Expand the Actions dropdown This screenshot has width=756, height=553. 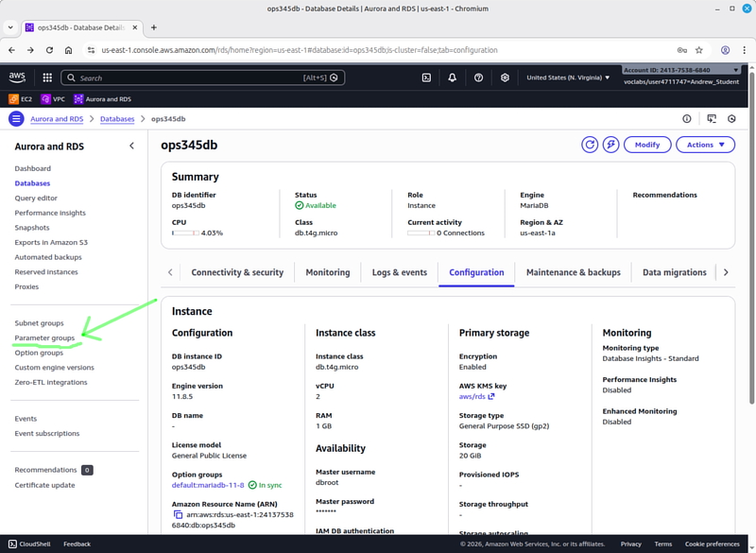(706, 145)
